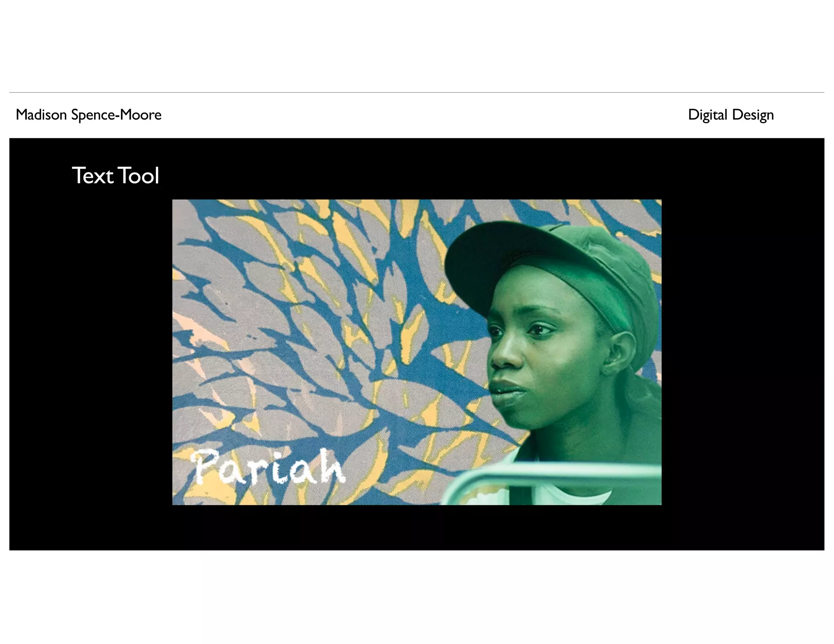Image resolution: width=834 pixels, height=644 pixels.
Task: Click the person's lips in the image
Action: [504, 390]
